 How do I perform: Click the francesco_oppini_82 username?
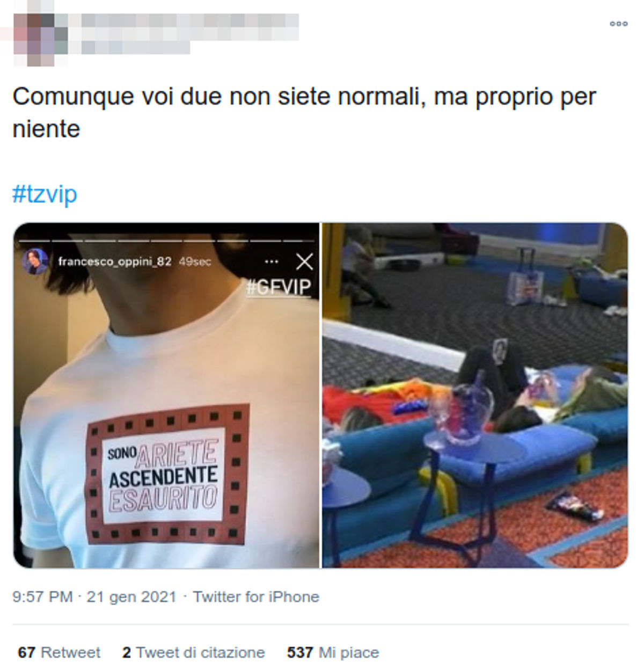coord(115,261)
